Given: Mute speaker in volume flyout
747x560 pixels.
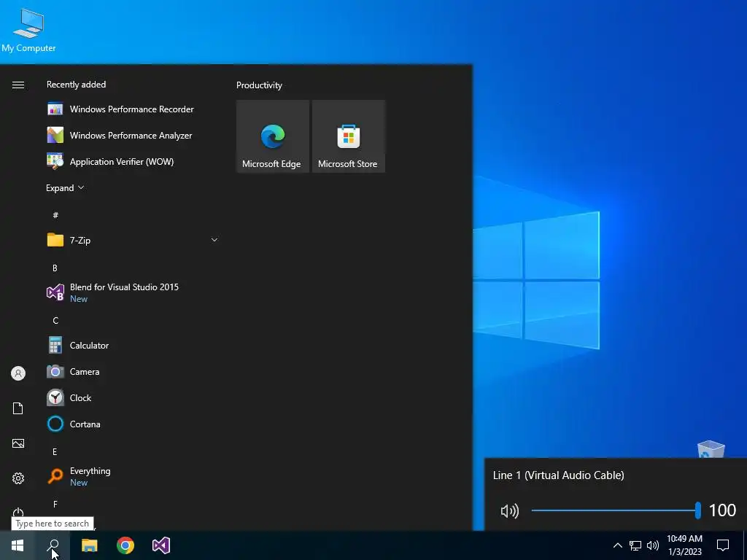Looking at the screenshot, I should click(x=510, y=511).
